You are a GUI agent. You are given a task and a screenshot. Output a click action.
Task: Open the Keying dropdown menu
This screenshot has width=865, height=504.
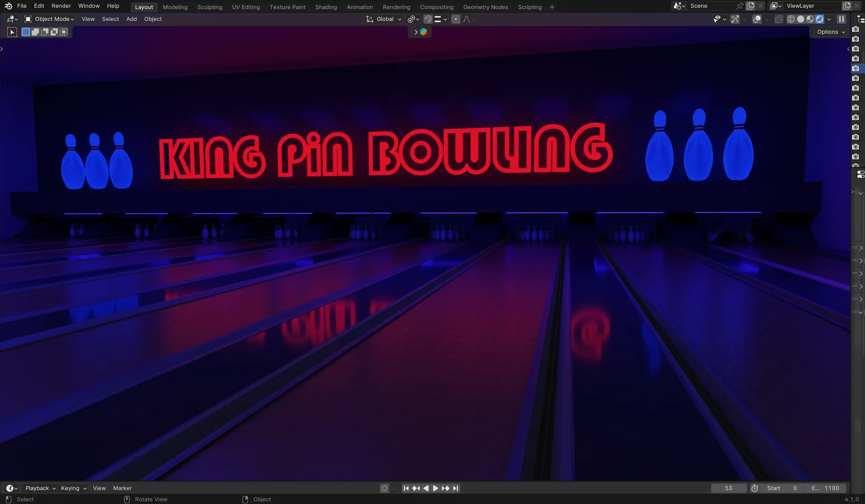point(73,488)
